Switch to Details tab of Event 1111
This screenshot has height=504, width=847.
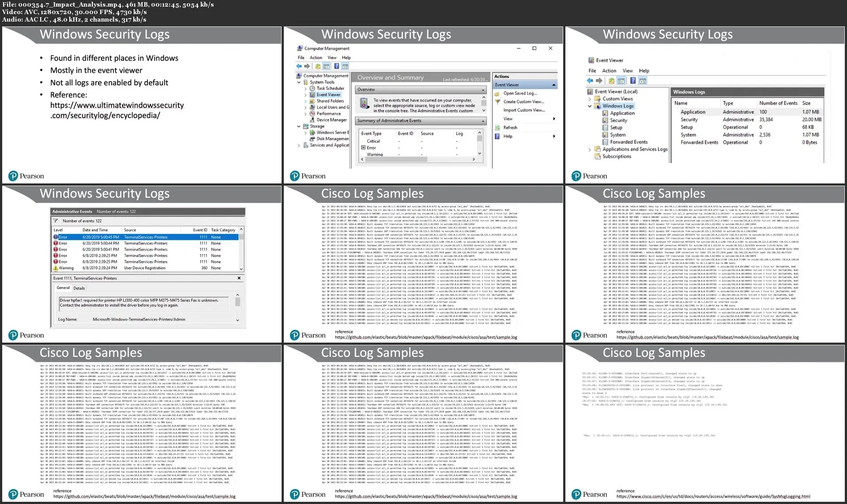(79, 288)
